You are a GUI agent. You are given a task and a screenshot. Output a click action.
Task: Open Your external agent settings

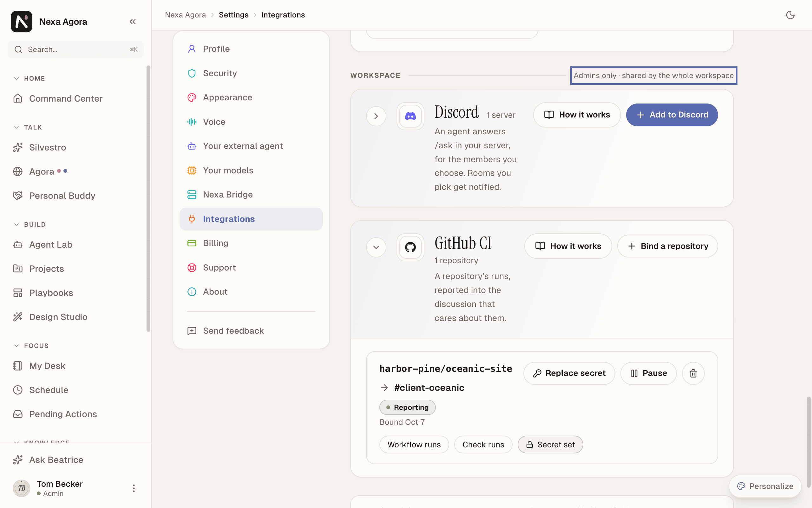(251, 146)
